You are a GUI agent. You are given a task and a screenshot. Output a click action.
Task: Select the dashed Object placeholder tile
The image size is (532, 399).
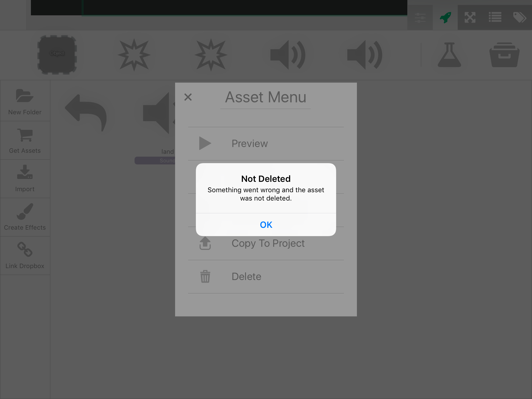pos(57,55)
